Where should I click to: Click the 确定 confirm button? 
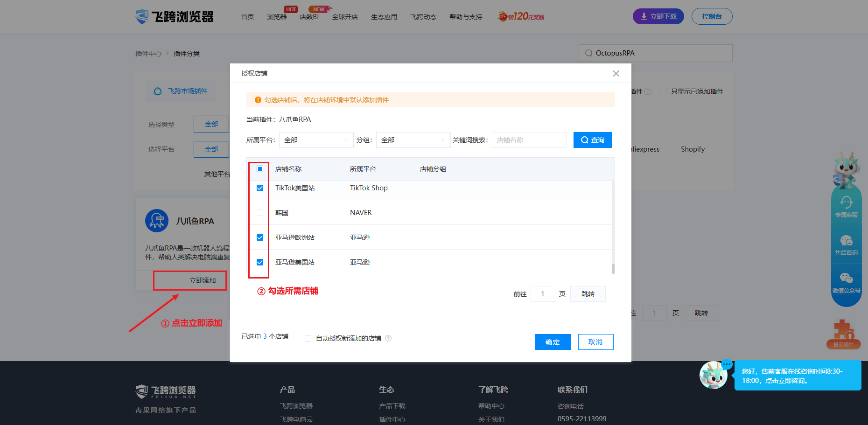(x=553, y=342)
